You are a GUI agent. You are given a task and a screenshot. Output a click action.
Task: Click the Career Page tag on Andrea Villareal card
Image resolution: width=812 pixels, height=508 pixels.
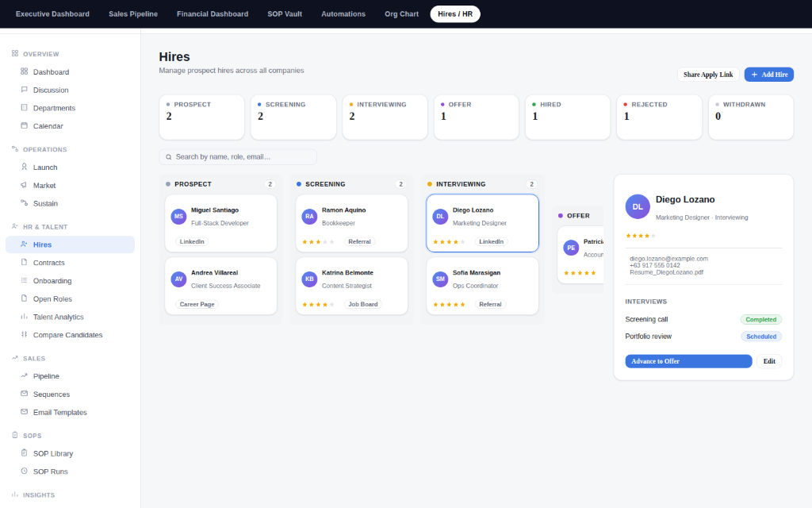(x=197, y=304)
